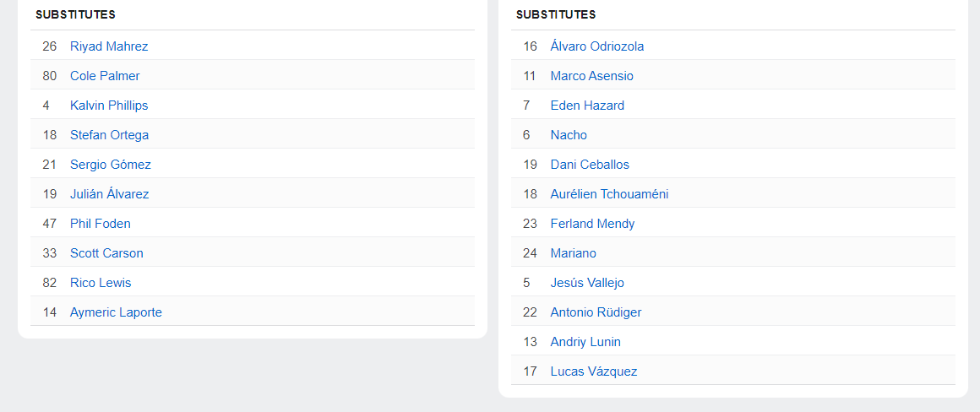Click the Marco Asensio link
Image resolution: width=980 pixels, height=412 pixels.
(x=591, y=76)
